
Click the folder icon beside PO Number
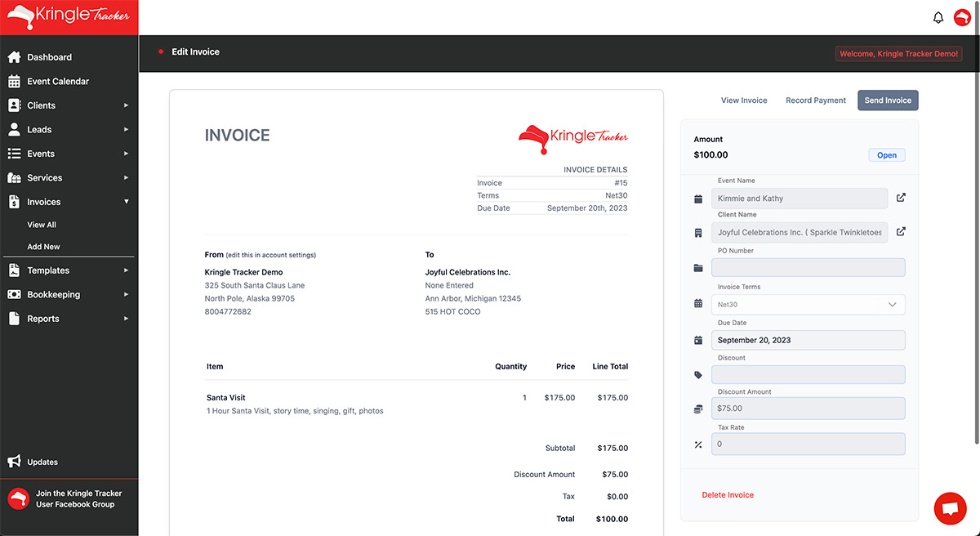[698, 268]
